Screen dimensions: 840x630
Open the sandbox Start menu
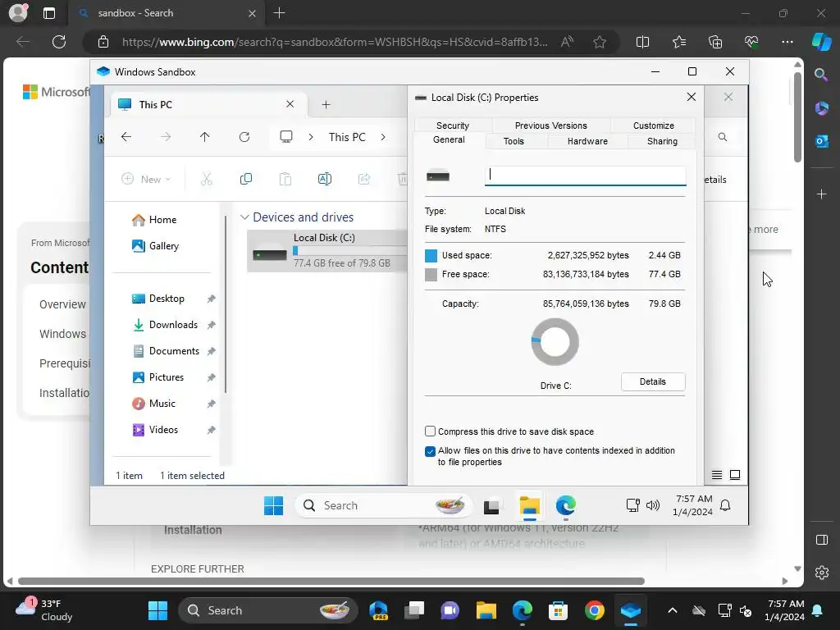(x=273, y=505)
